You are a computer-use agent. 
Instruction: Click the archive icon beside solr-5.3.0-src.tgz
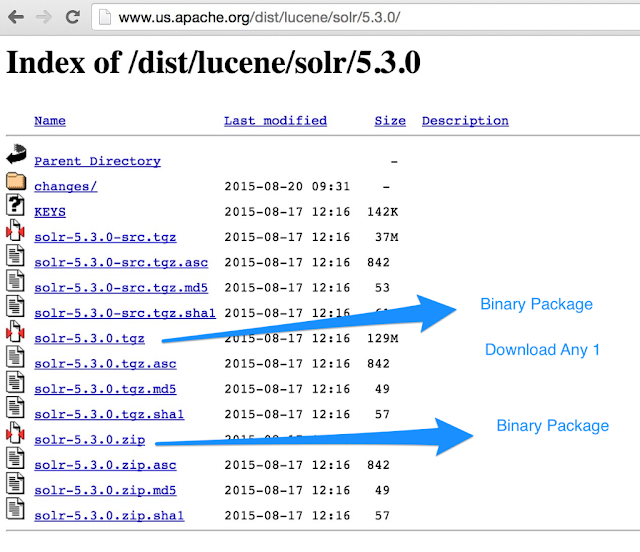16,230
